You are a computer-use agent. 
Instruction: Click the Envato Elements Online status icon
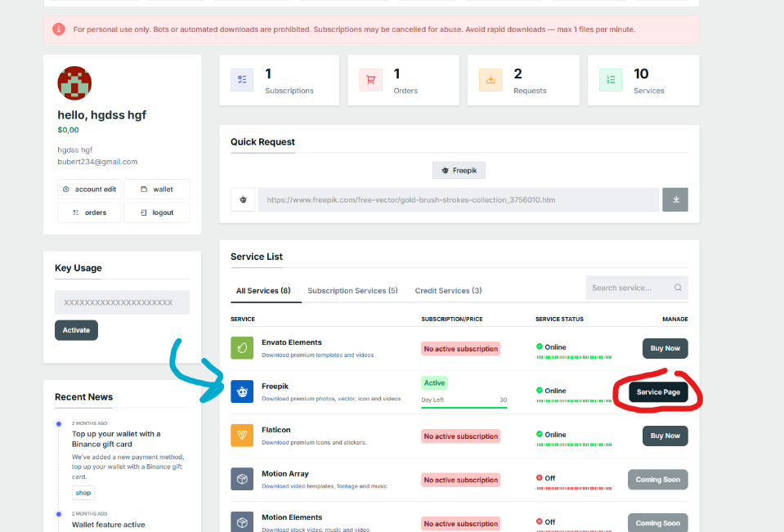tap(539, 346)
